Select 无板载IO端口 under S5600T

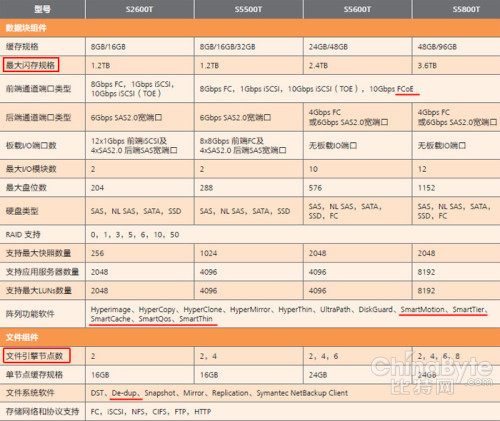pyautogui.click(x=333, y=146)
